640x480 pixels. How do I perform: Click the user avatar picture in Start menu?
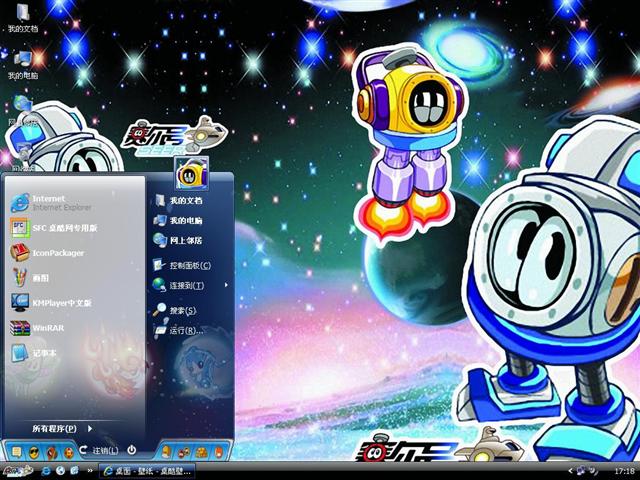tap(191, 174)
